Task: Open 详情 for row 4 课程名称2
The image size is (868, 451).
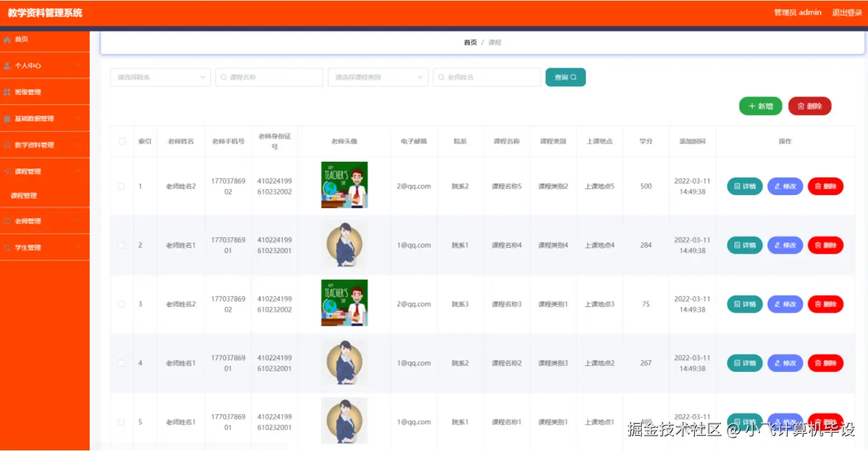Action: coord(745,363)
